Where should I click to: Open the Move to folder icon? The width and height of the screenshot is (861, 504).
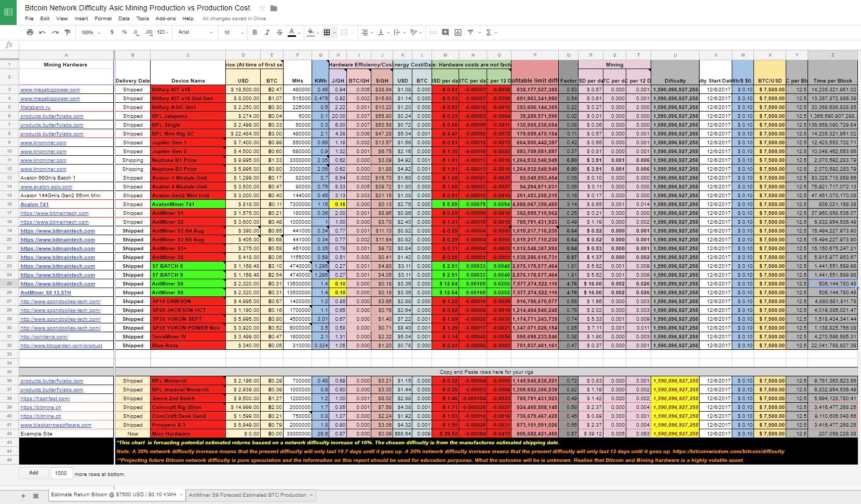[x=274, y=8]
